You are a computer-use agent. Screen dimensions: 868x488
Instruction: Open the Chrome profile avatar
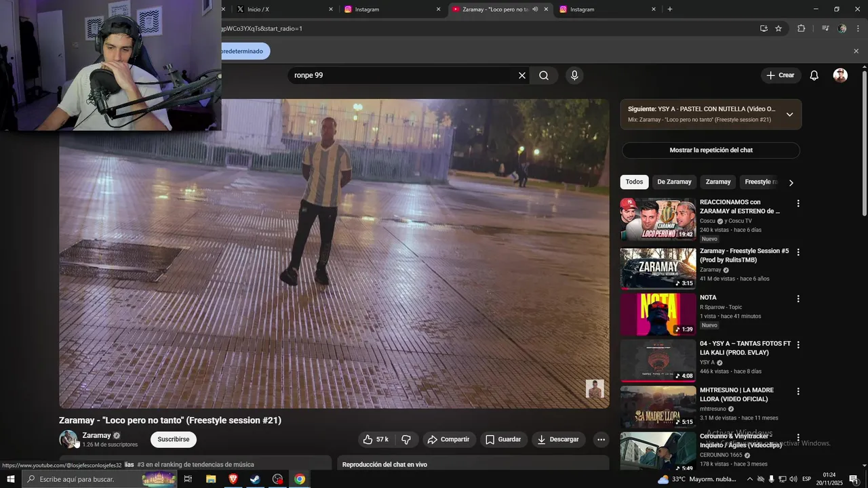pos(842,28)
